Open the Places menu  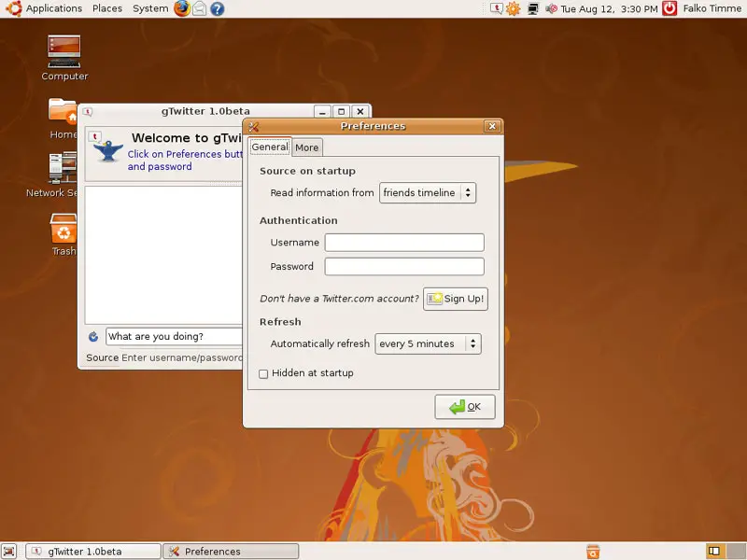click(107, 8)
